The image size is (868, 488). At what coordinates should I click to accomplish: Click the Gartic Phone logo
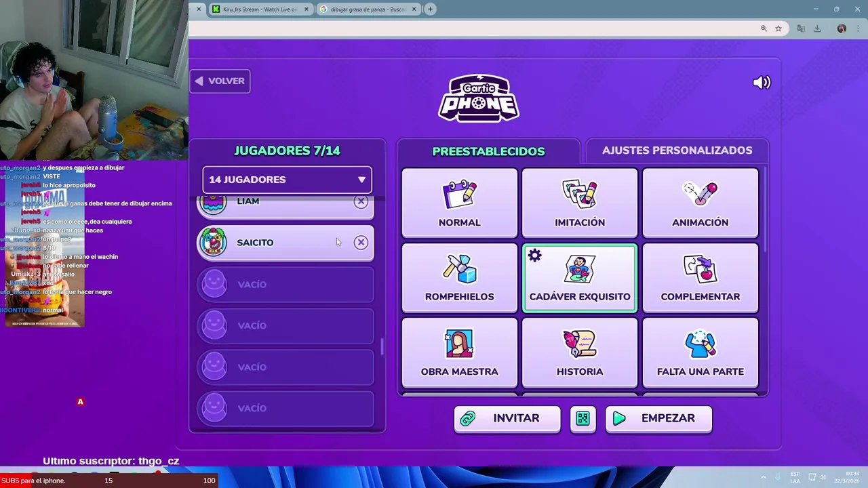point(479,99)
